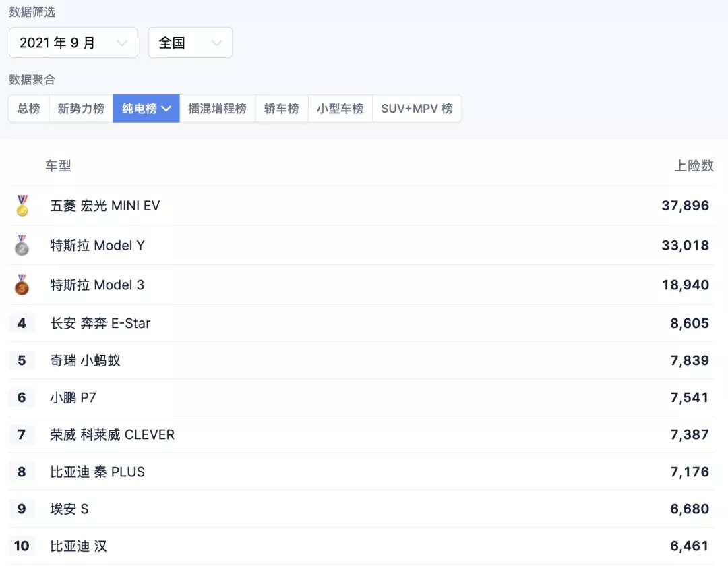Click the 上险数 column header

coord(694,165)
